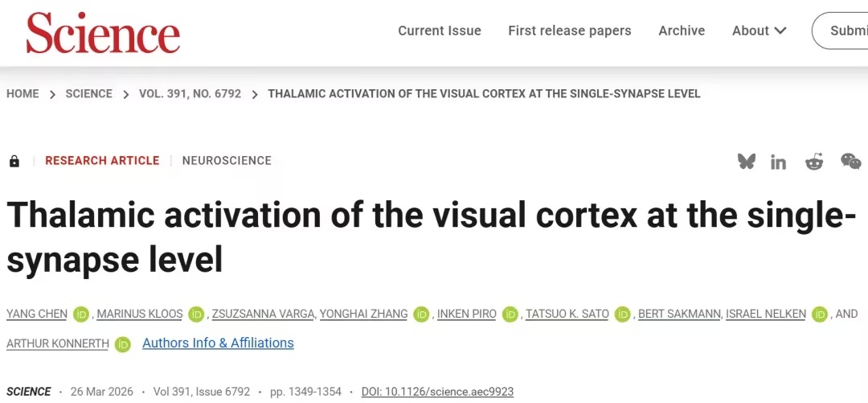Open Authors Info & Affiliations link

[218, 343]
